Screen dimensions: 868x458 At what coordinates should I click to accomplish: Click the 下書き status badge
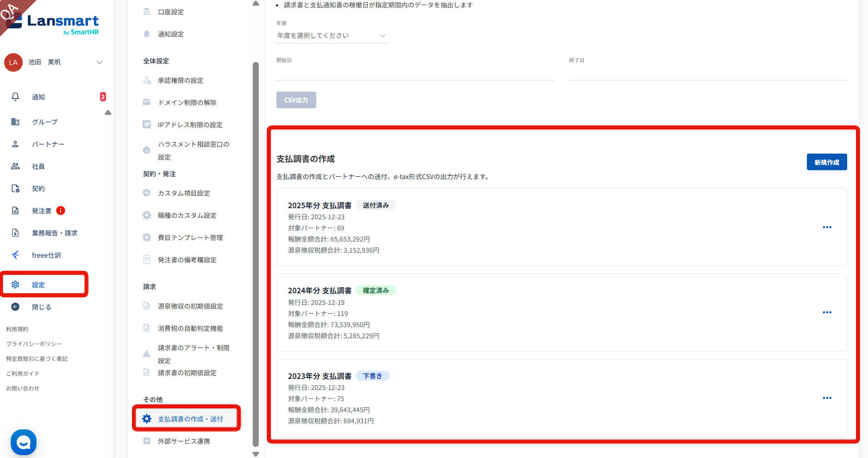pos(373,376)
